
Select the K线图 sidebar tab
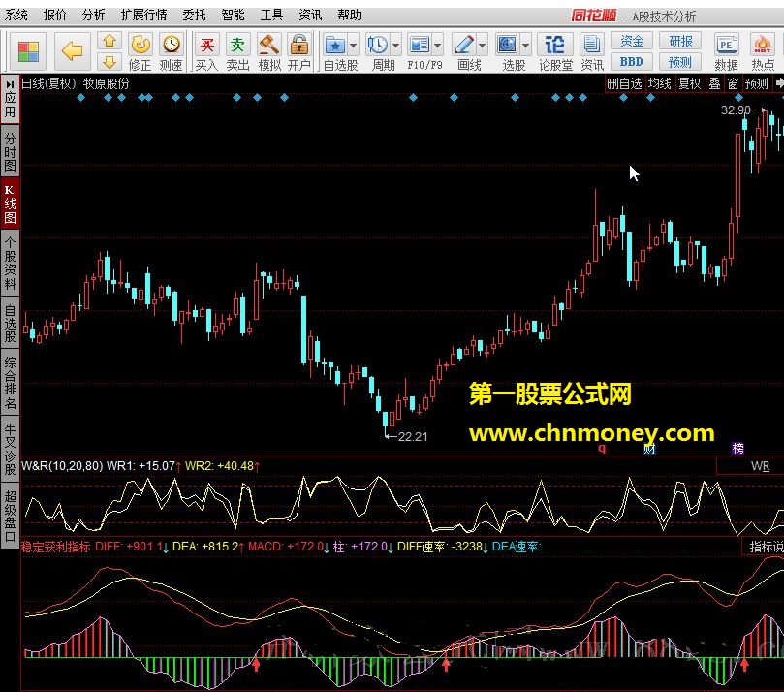click(x=10, y=204)
